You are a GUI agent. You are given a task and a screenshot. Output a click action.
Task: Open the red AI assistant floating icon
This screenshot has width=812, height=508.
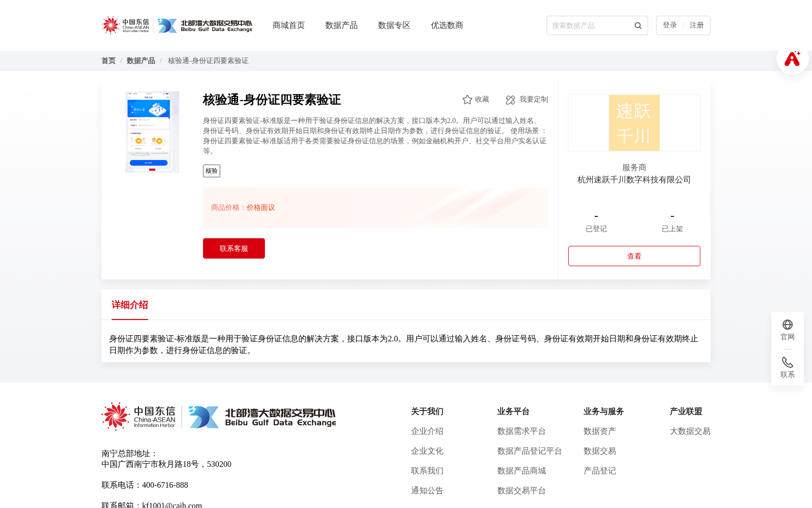click(x=792, y=58)
